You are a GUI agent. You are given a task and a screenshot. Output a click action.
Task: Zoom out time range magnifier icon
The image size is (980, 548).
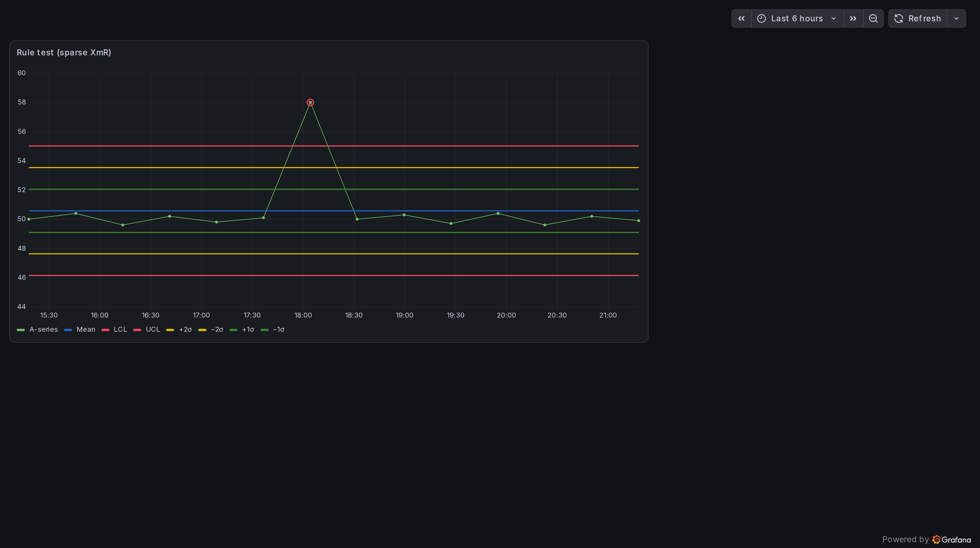point(873,19)
